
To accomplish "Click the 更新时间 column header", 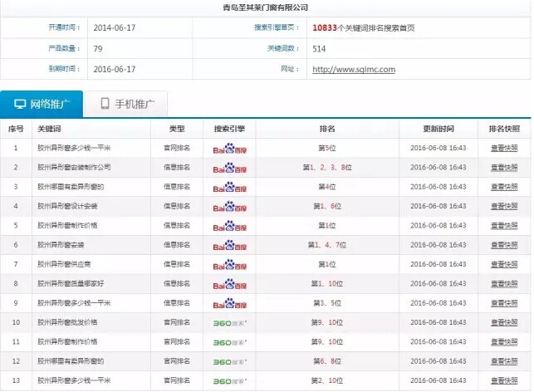I will (x=438, y=130).
